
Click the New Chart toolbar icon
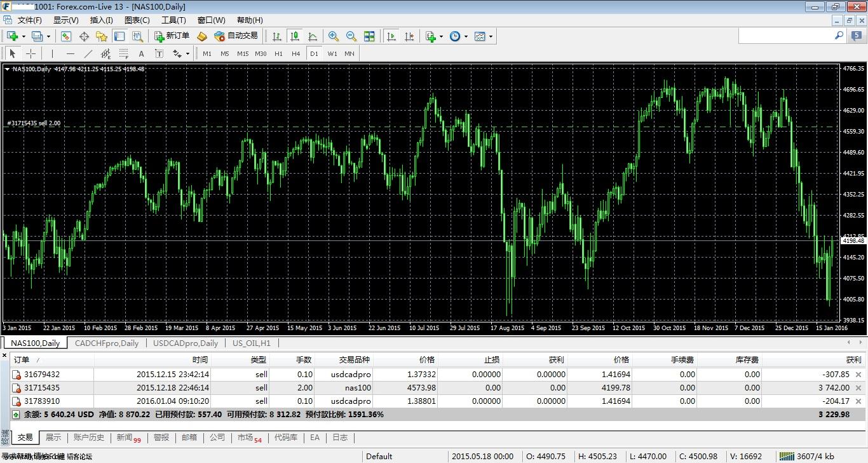[x=12, y=36]
